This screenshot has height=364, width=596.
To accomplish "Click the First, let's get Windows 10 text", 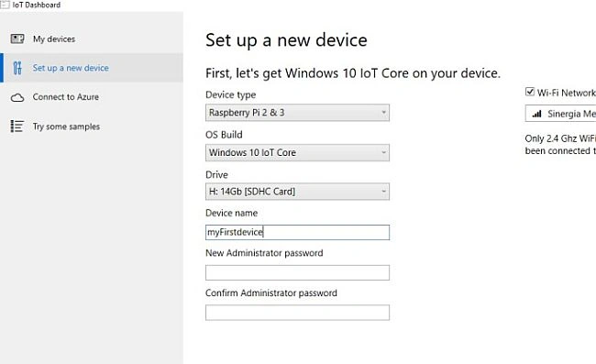I will (x=353, y=73).
